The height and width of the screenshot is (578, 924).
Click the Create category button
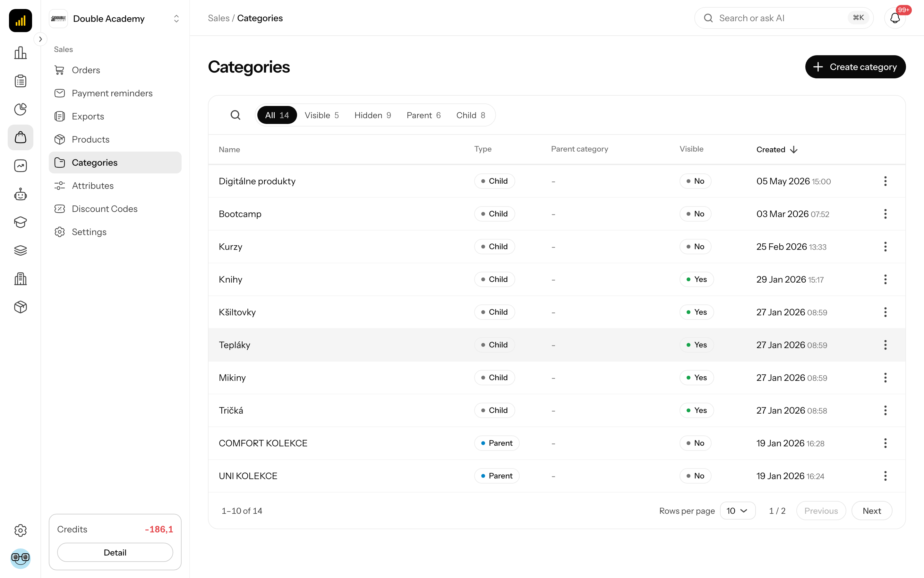point(855,67)
